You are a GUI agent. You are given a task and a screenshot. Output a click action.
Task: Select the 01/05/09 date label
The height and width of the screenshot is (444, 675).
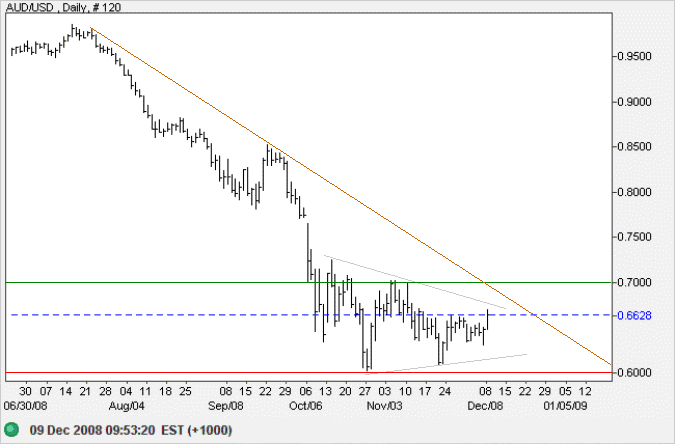[565, 406]
